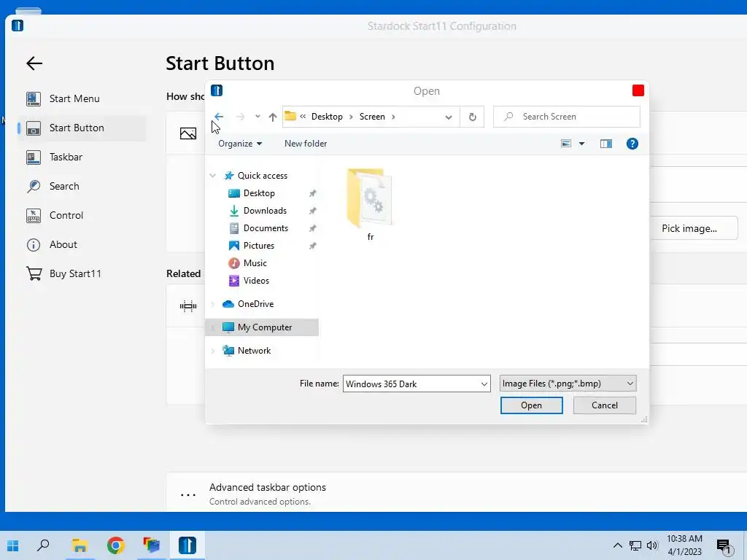
Task: Go back using Start11 back arrow
Action: (x=34, y=63)
